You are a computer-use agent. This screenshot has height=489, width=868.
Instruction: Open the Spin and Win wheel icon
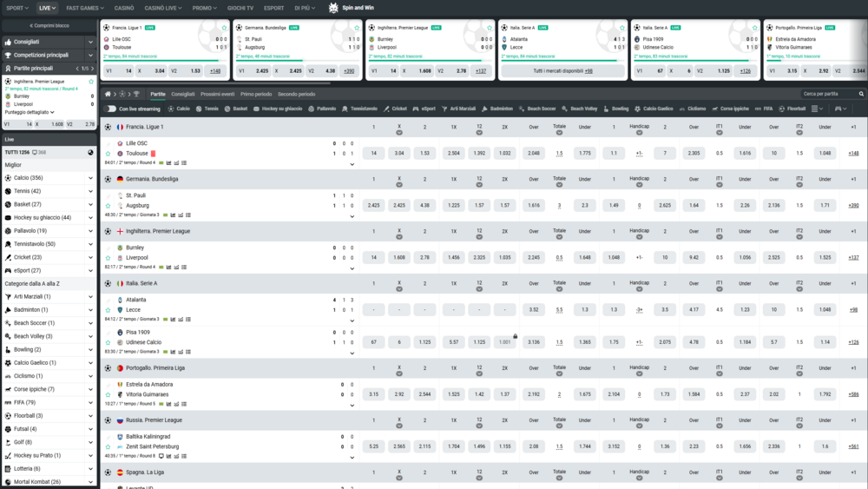click(333, 8)
